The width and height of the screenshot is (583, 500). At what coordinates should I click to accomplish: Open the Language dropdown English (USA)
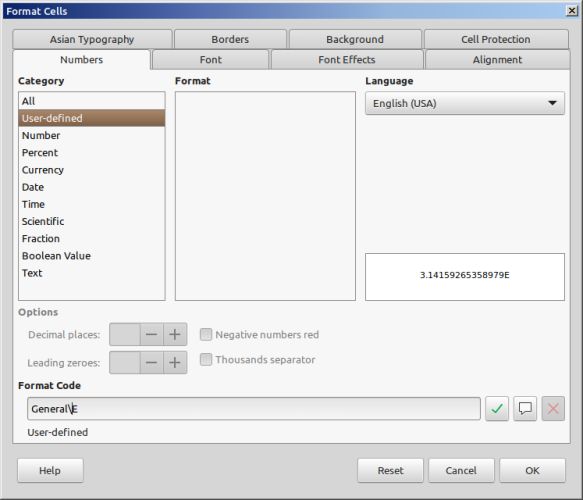[x=465, y=103]
